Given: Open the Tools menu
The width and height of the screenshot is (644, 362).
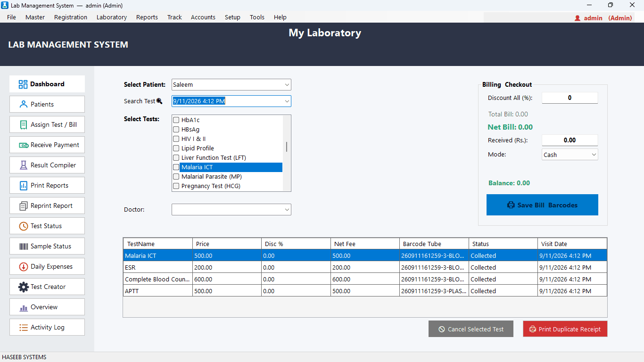Looking at the screenshot, I should click(257, 17).
